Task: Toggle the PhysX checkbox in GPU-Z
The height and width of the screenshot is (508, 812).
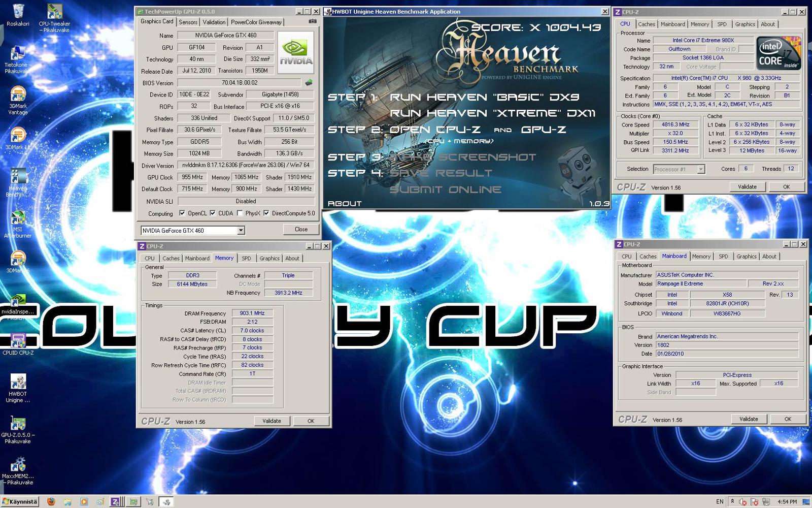Action: tap(240, 213)
